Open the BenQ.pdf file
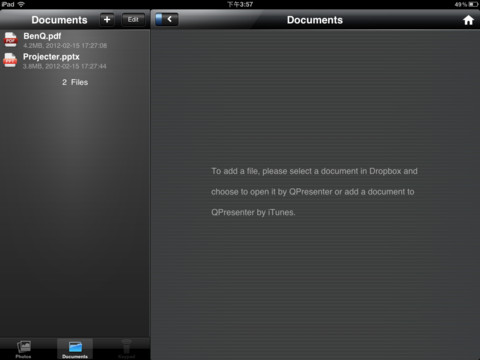Viewport: 480px width, 360px height. click(75, 40)
